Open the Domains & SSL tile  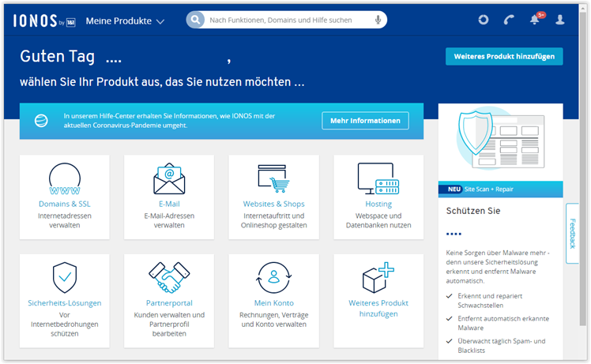[x=65, y=197]
